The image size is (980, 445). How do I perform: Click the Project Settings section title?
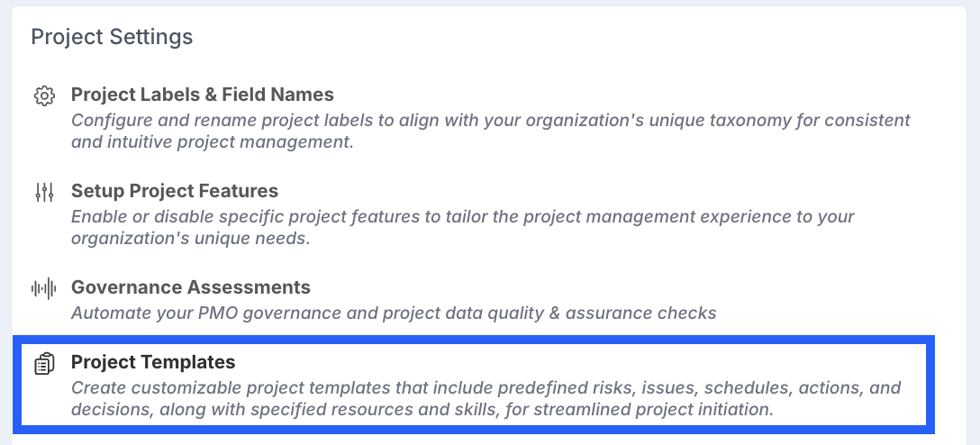[x=112, y=37]
